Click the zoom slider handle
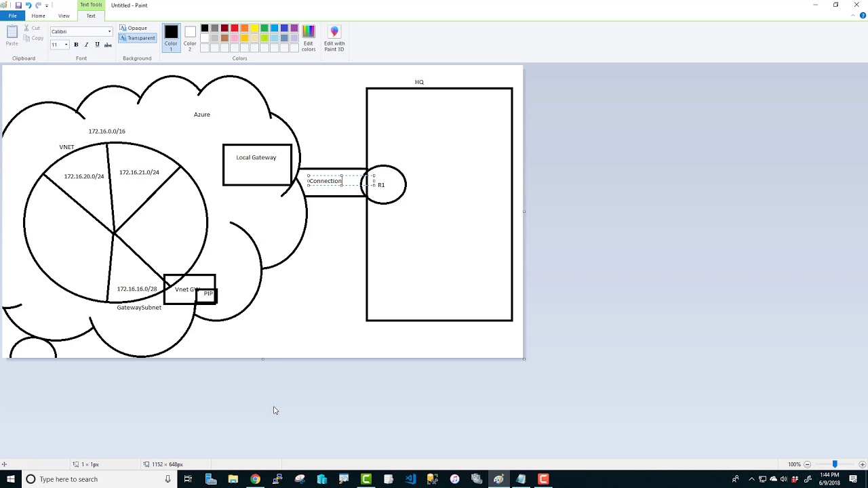Viewport: 868px width, 488px height. (x=835, y=464)
